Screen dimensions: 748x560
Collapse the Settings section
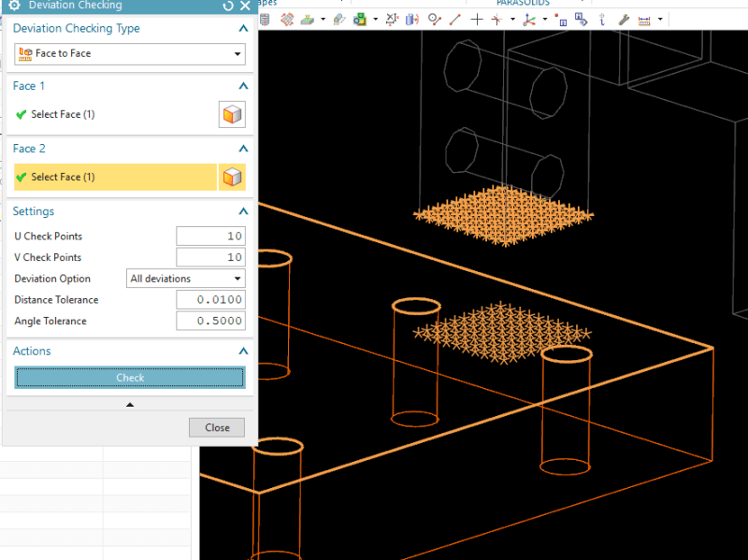pos(243,211)
